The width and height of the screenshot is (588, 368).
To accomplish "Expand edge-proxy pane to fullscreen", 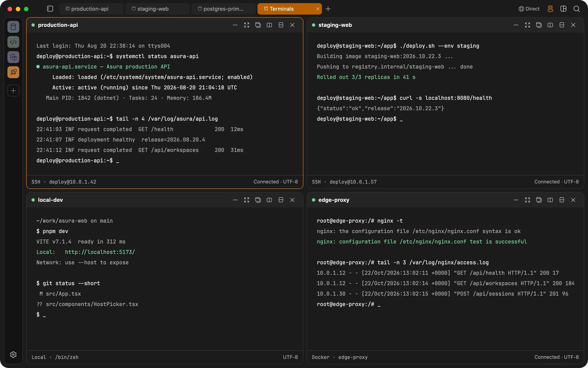I will [528, 200].
